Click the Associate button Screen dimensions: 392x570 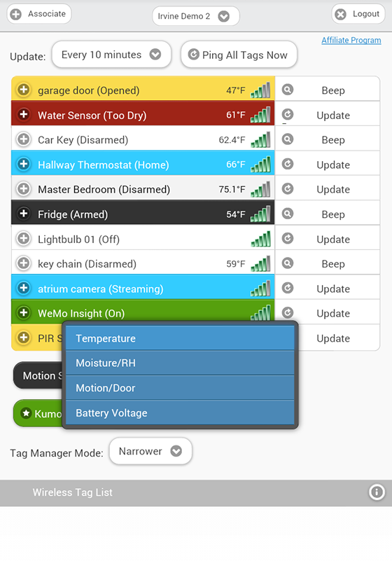[x=39, y=14]
